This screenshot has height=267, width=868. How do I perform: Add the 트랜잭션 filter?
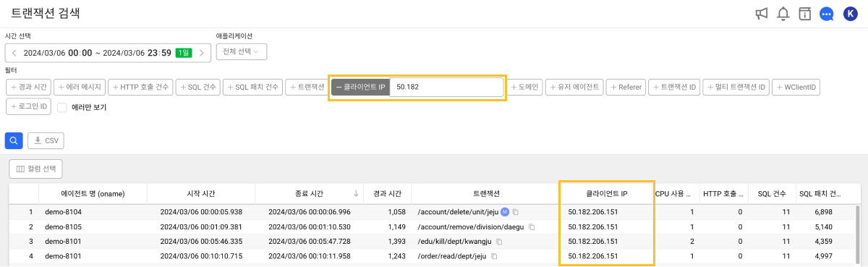click(x=307, y=87)
